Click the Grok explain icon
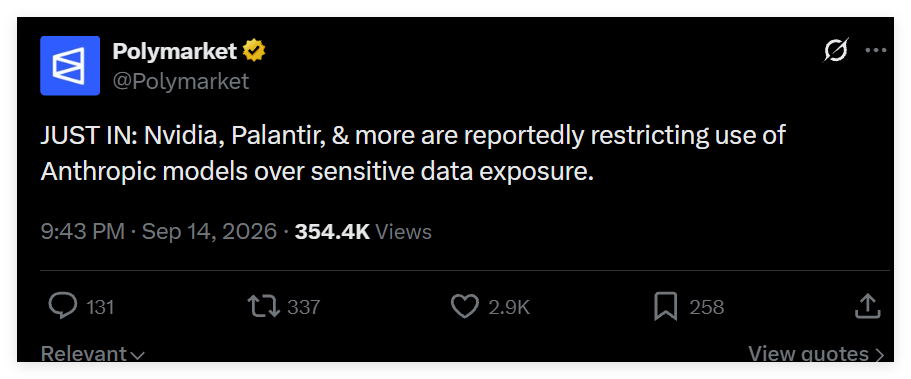Viewport: 911px width, 379px height. (836, 51)
